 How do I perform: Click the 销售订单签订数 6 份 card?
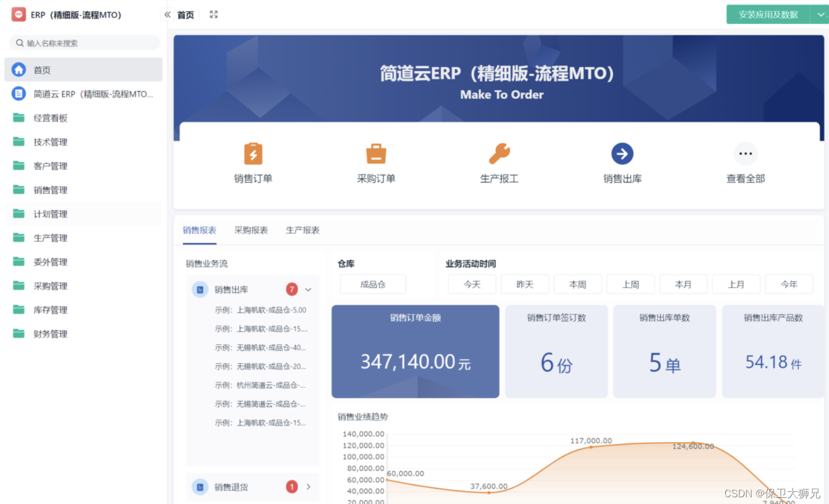pos(556,352)
